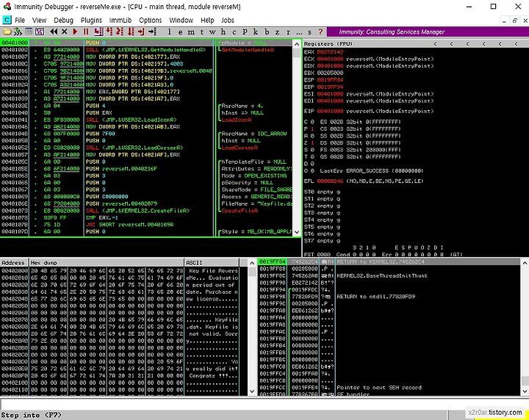Screen dimensions: 529x420
Task: Select the EAX register value
Action: pos(330,52)
